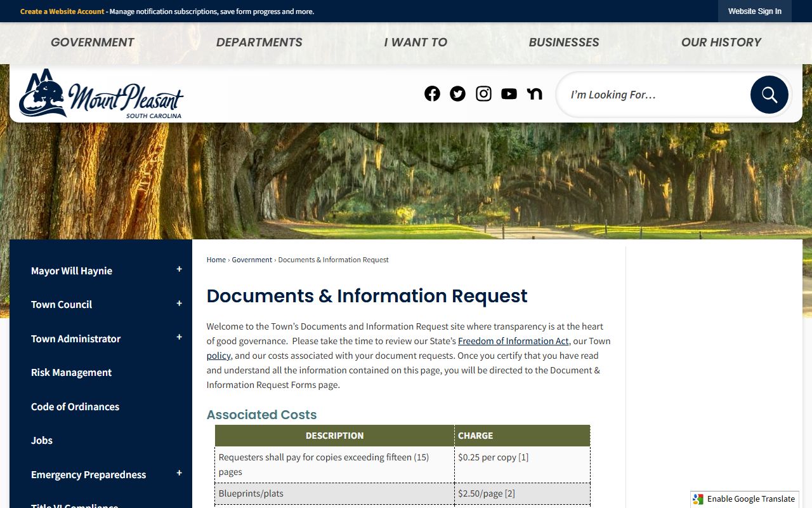The width and height of the screenshot is (812, 508).
Task: Open the Instagram social icon
Action: point(483,94)
